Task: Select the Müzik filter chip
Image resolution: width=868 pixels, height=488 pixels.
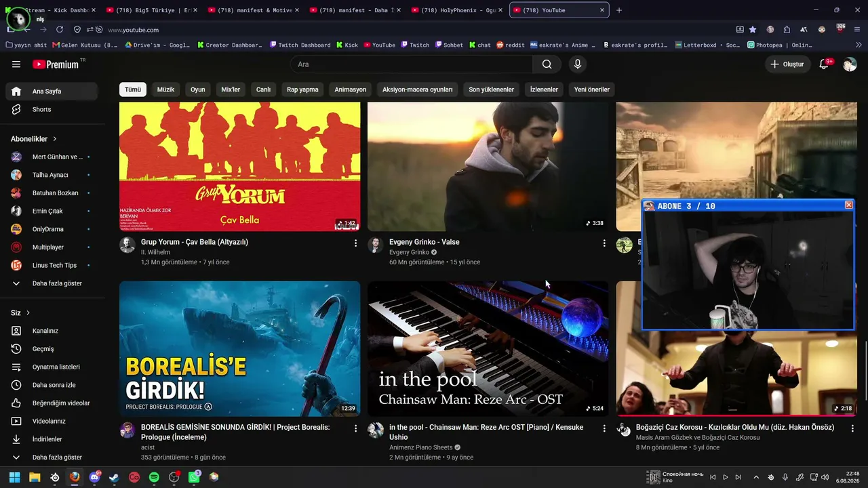Action: [165, 89]
